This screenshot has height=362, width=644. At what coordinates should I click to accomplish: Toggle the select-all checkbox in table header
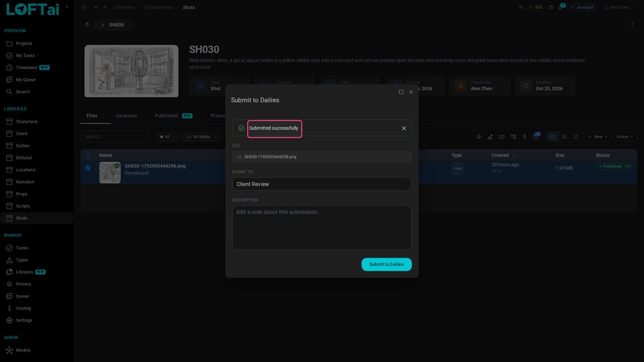pos(88,155)
